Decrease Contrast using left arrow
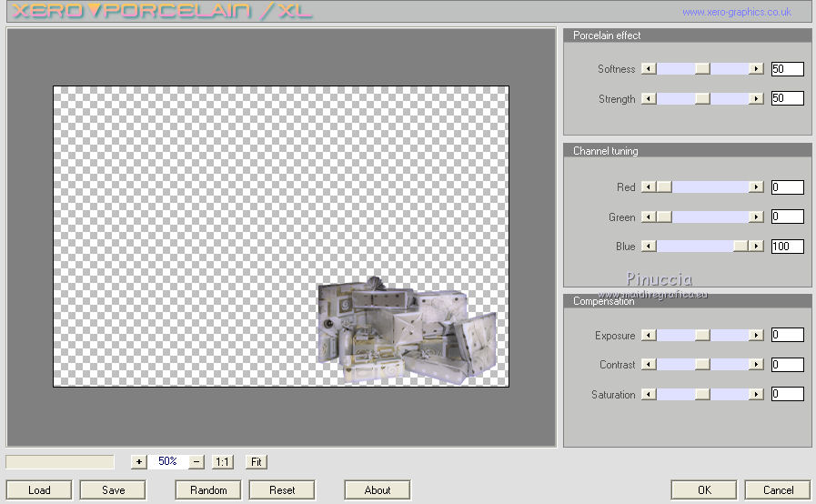The width and height of the screenshot is (816, 504). (649, 365)
